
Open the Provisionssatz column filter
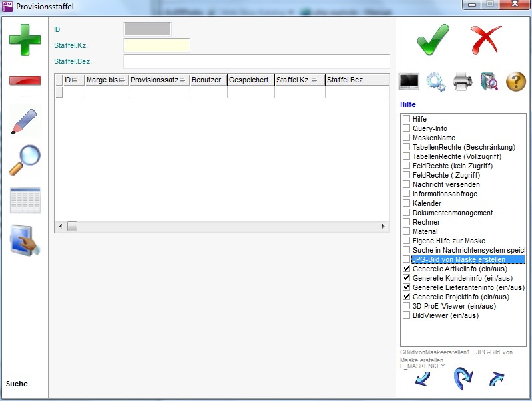click(183, 80)
